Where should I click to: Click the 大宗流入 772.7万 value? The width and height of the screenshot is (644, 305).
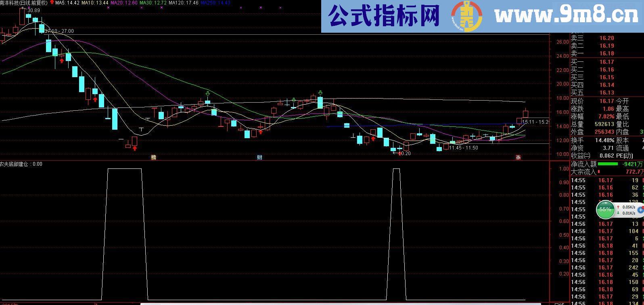635,172
